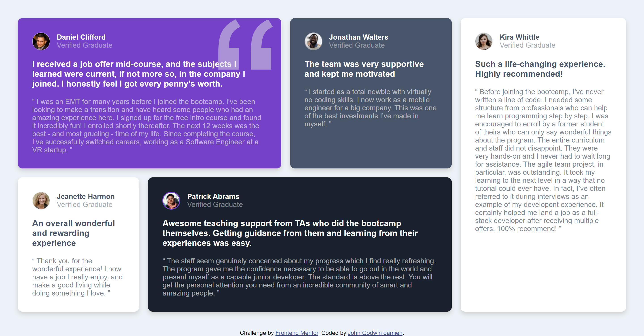Click heading 'Such a life-changing experience'

pos(540,69)
